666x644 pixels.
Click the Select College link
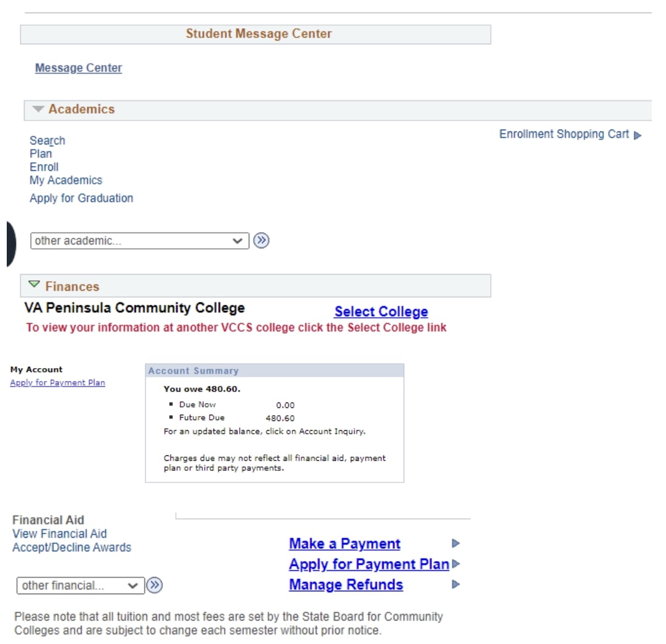pyautogui.click(x=381, y=312)
